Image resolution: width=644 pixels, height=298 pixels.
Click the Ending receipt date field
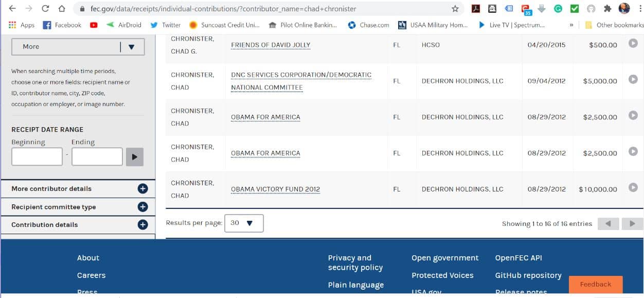(x=97, y=156)
